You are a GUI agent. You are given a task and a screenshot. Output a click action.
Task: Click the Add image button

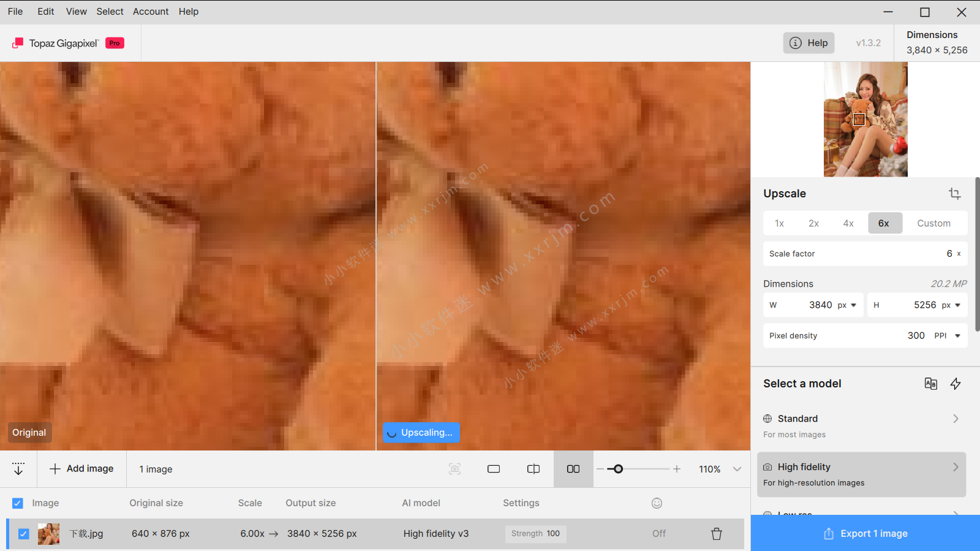[81, 469]
